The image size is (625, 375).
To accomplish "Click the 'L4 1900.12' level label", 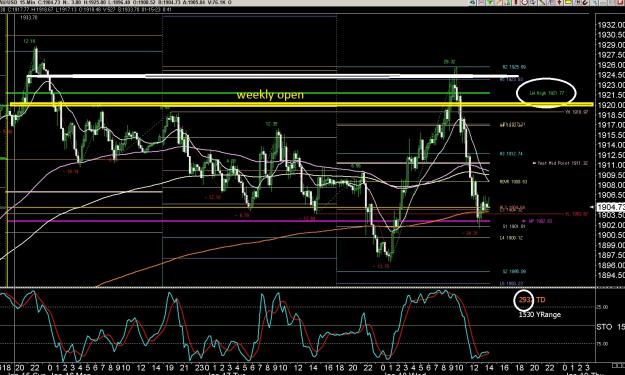I will 511,238.
